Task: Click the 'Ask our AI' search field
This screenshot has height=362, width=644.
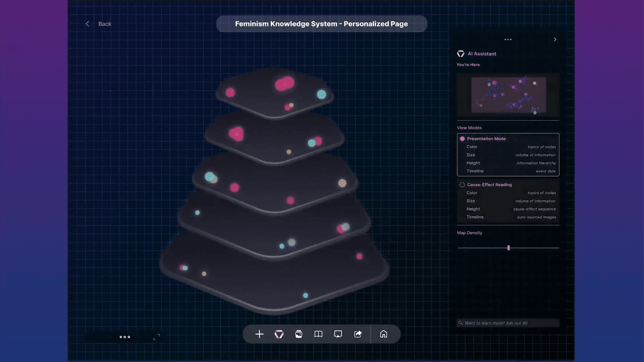Action: (x=508, y=323)
